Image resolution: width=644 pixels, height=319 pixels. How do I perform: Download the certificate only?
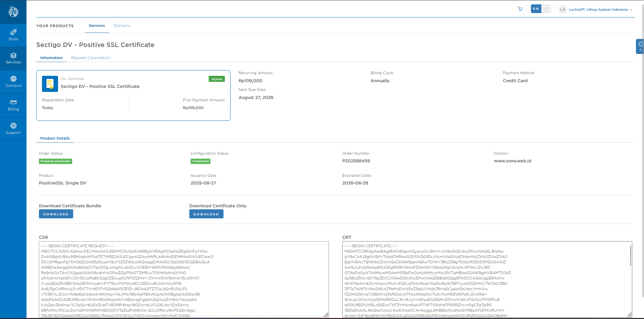(x=206, y=214)
